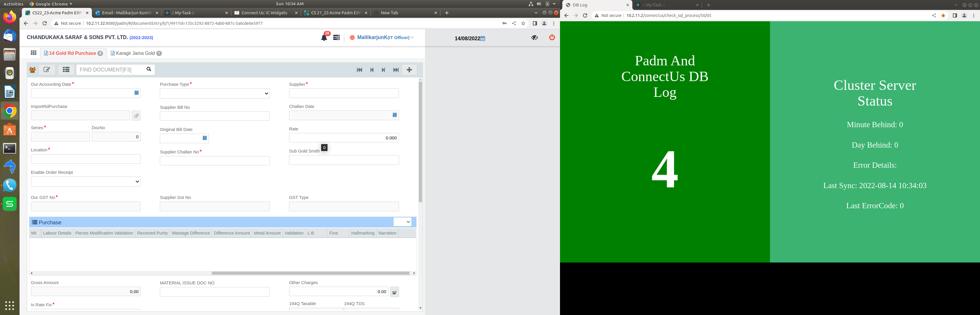Click the search magnifier in Find Document
Screen dimensions: 980x315
(149, 69)
